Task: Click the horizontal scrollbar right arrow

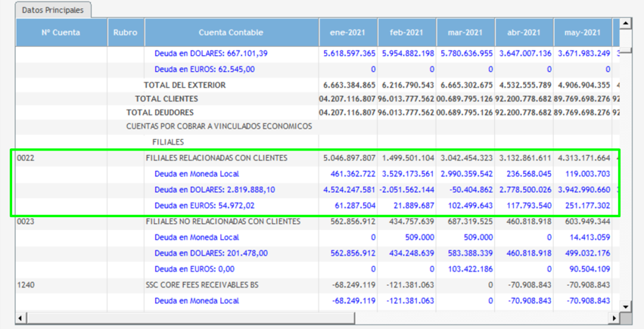Action: click(x=614, y=318)
